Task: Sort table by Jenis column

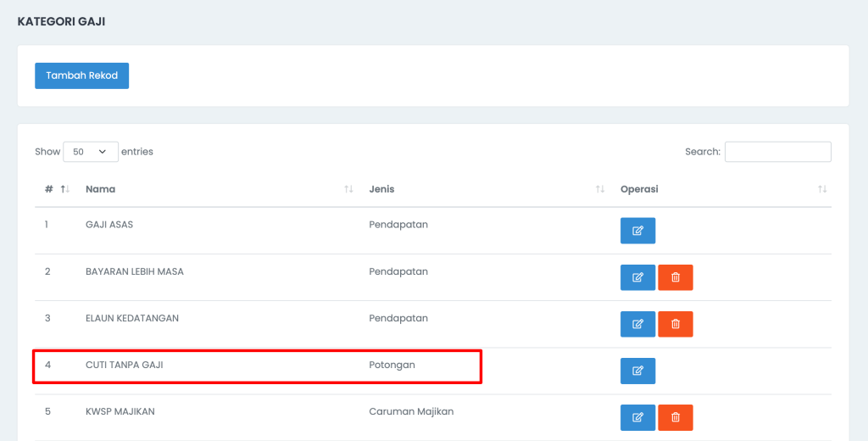Action: click(x=487, y=189)
